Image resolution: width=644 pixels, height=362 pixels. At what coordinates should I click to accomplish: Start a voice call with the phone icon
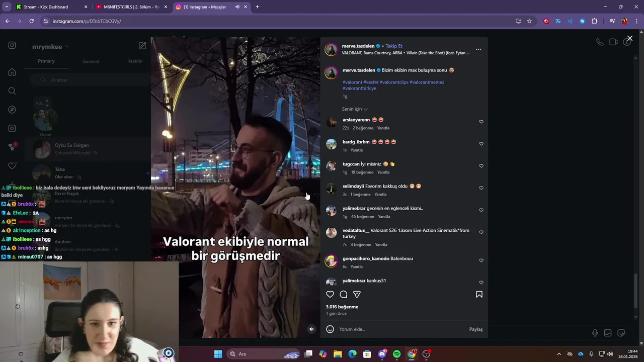600,42
